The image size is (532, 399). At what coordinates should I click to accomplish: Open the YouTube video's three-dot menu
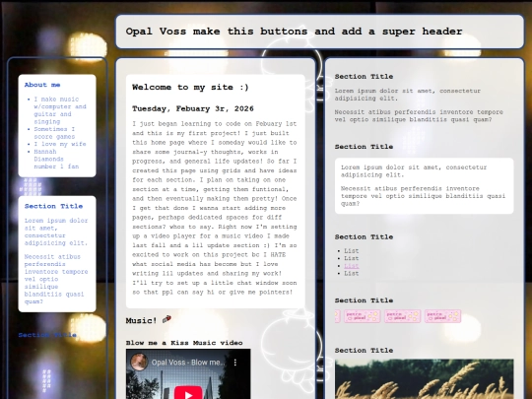(235, 363)
